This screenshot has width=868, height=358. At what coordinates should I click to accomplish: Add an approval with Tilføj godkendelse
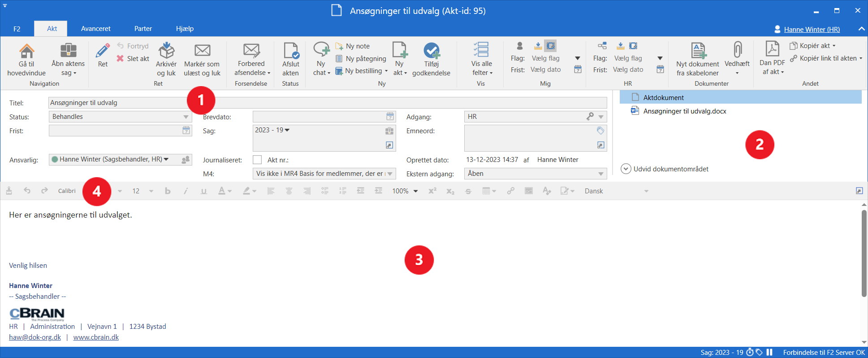[x=432, y=60]
